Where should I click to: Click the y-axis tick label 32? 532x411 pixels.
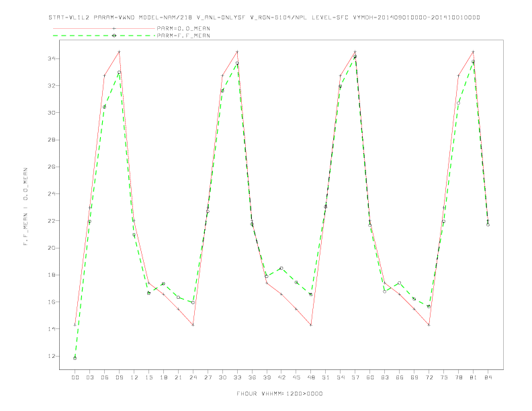point(52,85)
